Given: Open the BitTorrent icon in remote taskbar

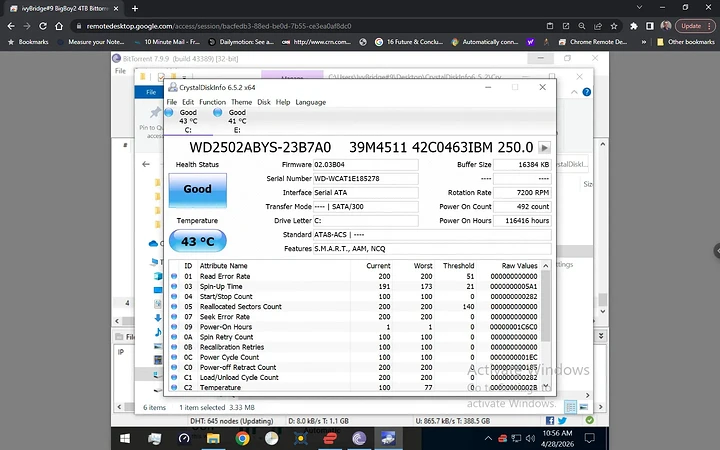Looking at the screenshot, I should [x=359, y=439].
